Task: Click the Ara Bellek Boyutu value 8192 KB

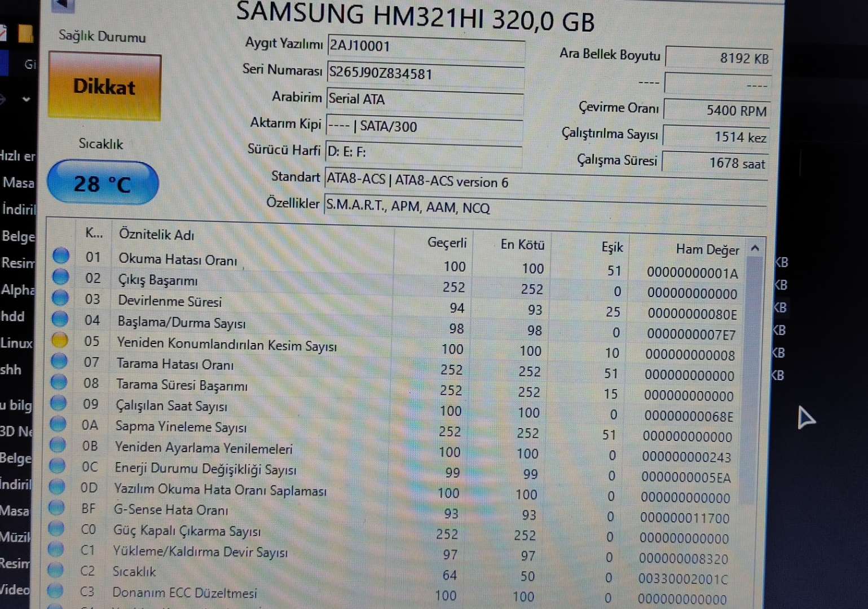Action: coord(719,59)
